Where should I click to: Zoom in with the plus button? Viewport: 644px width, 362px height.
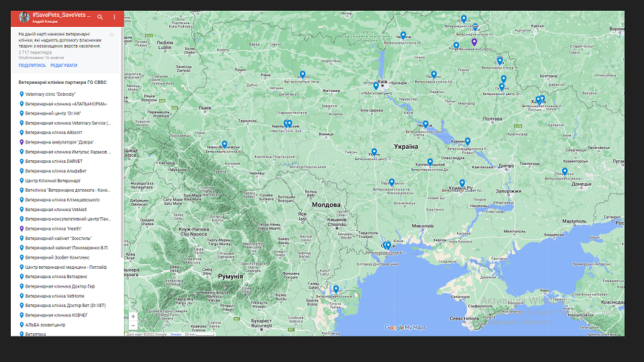pos(133,316)
